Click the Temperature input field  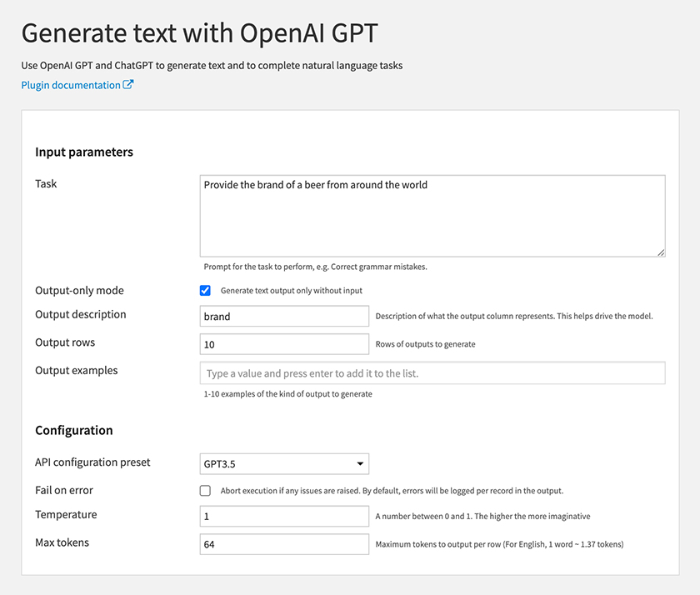tap(284, 516)
